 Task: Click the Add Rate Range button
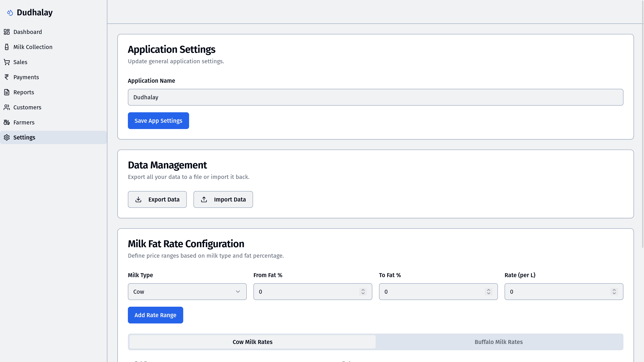click(155, 315)
